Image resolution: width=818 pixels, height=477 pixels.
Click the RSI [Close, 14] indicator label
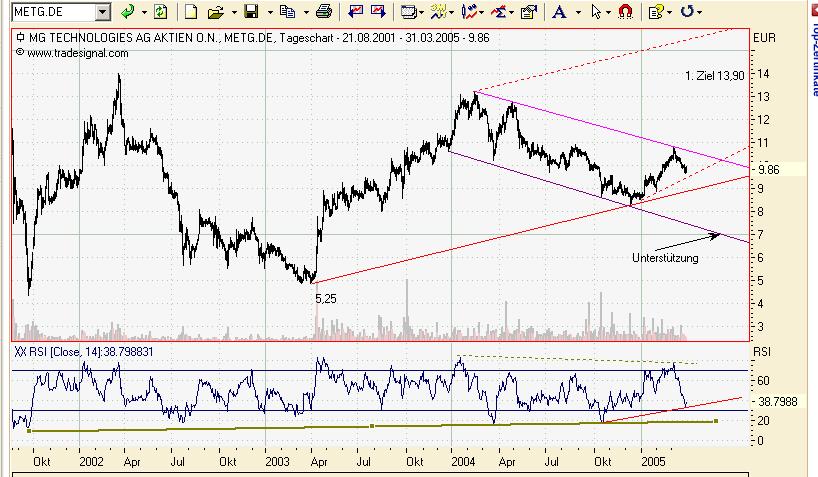[84, 352]
